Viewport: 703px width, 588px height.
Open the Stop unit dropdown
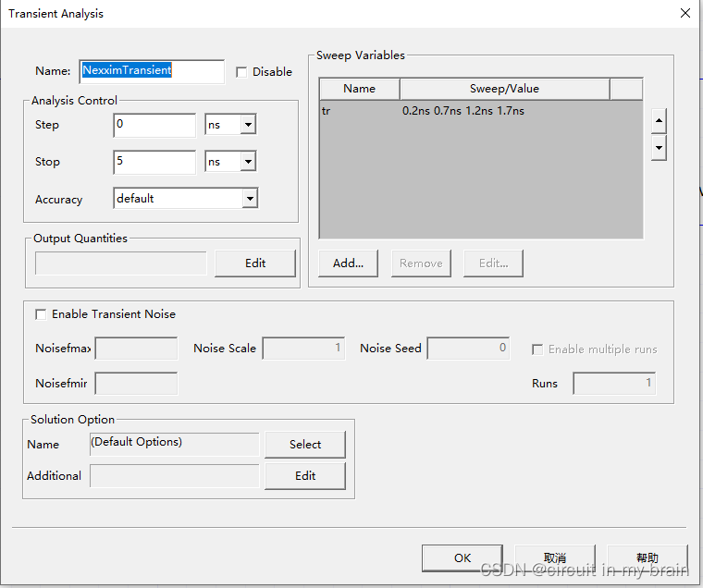[x=248, y=162]
